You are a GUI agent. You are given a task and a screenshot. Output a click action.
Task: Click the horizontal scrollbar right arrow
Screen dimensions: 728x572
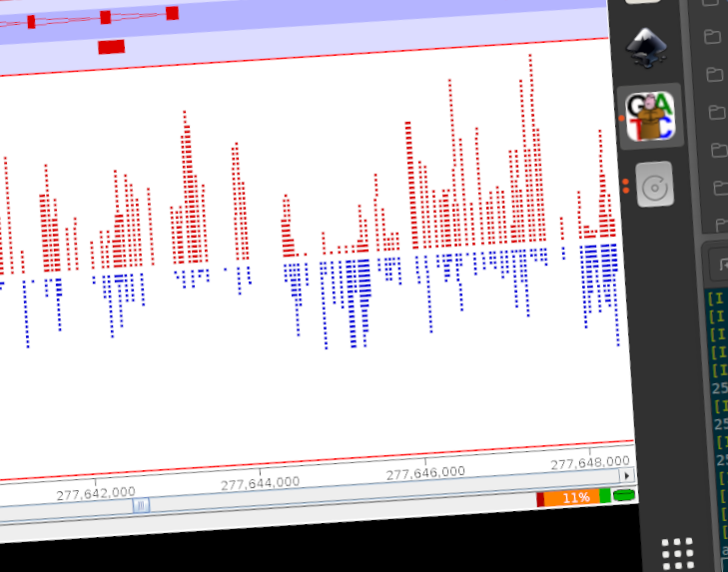(625, 476)
